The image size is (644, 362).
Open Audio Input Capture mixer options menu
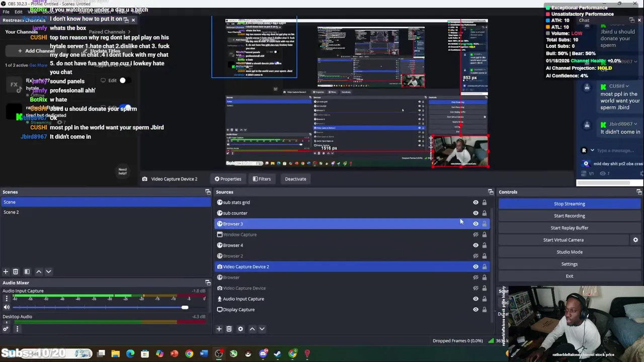(7, 299)
